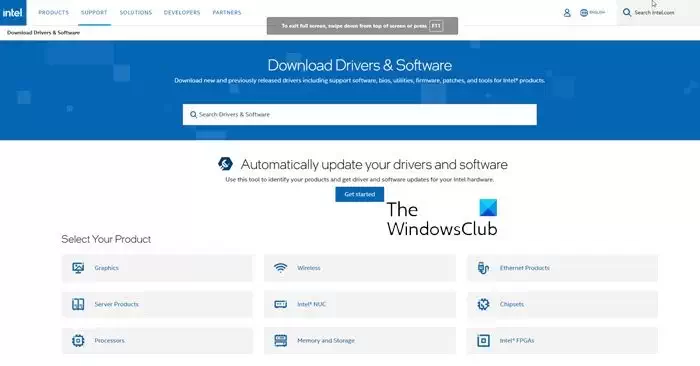Select the Server Products icon
The width and height of the screenshot is (700, 366).
78,304
